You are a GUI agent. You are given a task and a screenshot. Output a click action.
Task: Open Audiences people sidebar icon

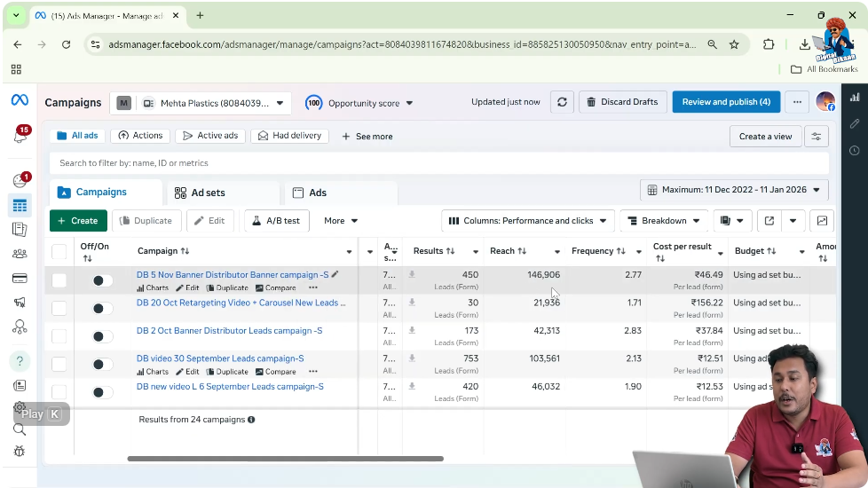tap(20, 254)
